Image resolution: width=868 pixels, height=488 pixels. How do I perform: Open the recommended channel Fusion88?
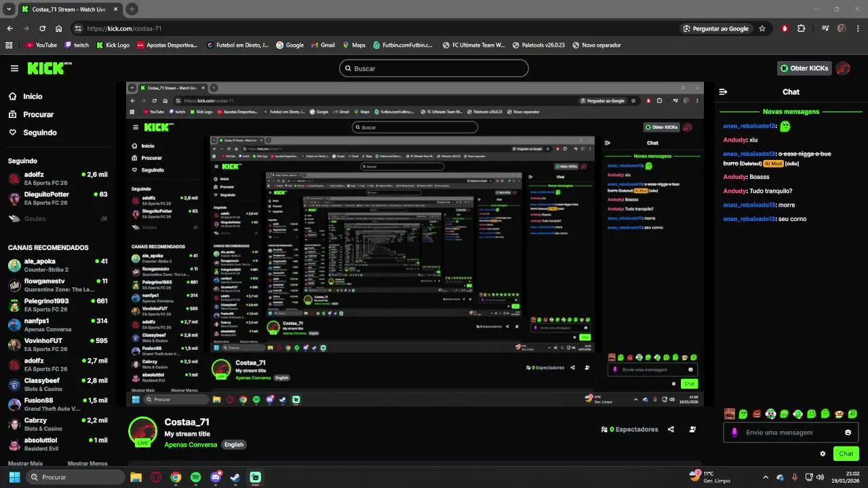click(x=57, y=404)
